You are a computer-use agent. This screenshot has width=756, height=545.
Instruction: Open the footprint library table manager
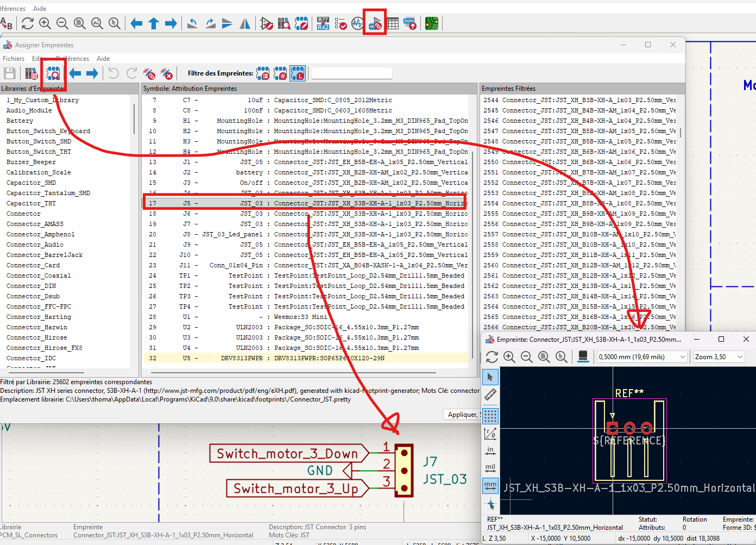click(31, 73)
